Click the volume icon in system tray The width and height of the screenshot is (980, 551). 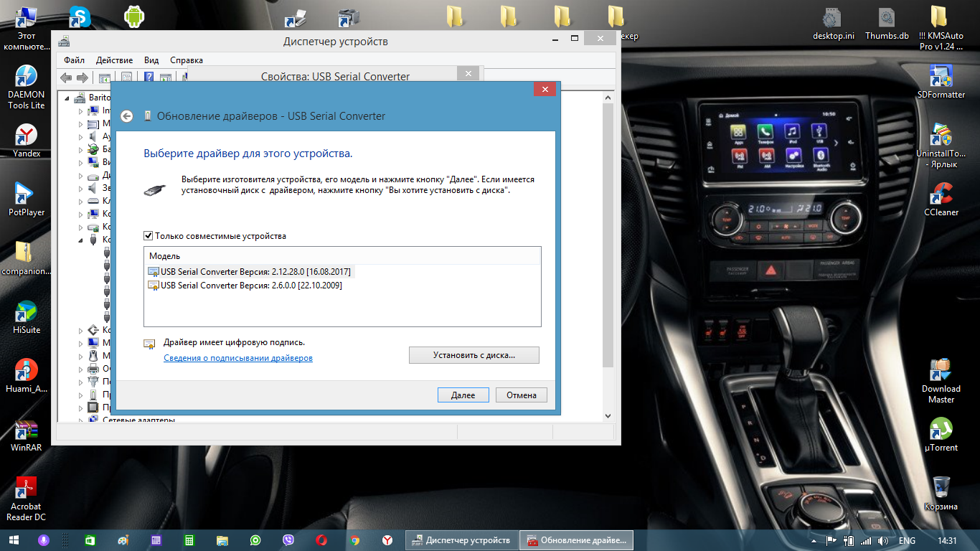point(883,540)
